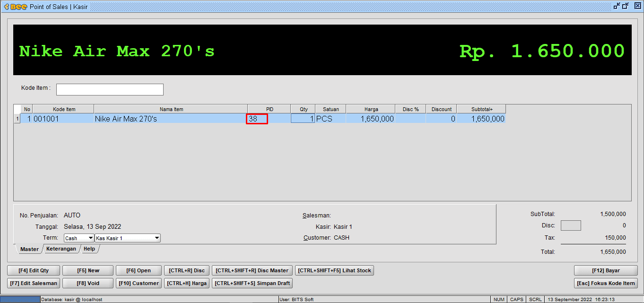Click the Tax value 150,000
The height and width of the screenshot is (303, 644).
tap(615, 238)
